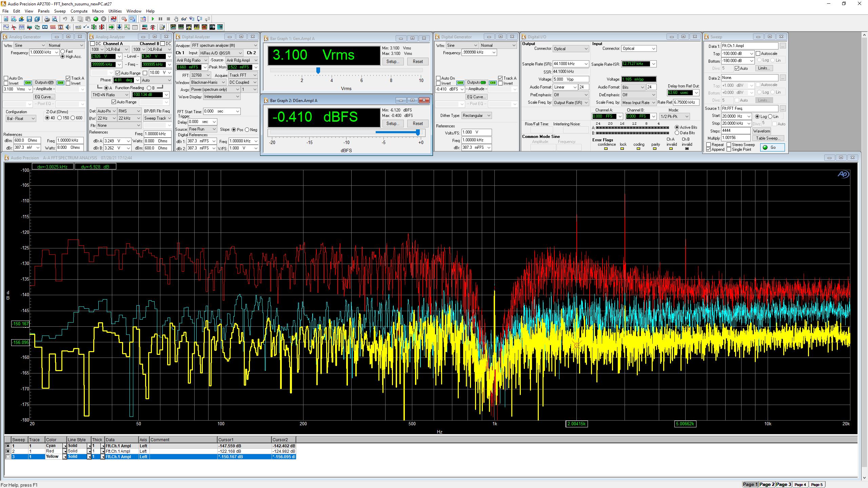The height and width of the screenshot is (488, 868).
Task: Click EQ Curve... in Analog Generator
Action: coord(44,97)
